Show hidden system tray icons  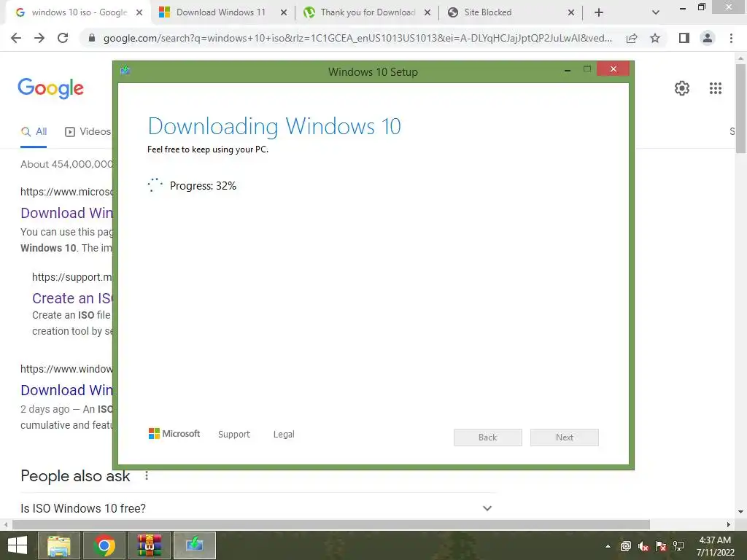608,546
